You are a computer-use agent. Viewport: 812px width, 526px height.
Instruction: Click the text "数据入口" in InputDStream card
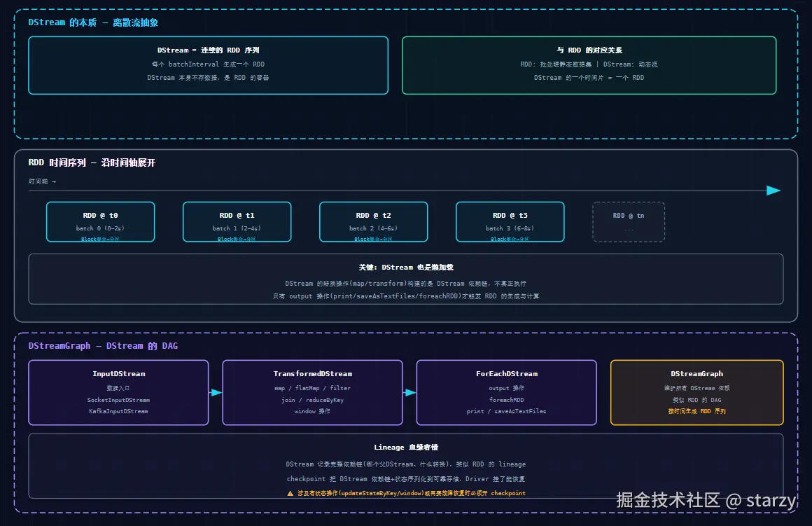118,388
